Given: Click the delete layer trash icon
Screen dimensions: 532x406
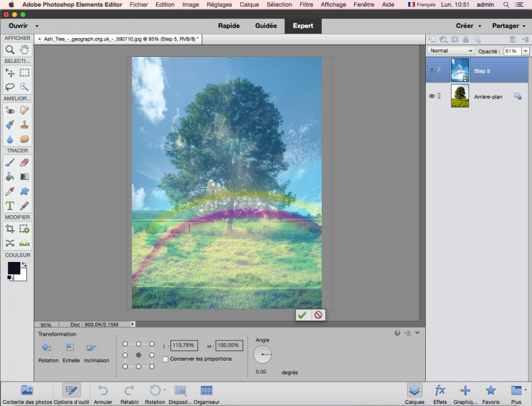Looking at the screenshot, I should pyautogui.click(x=512, y=39).
